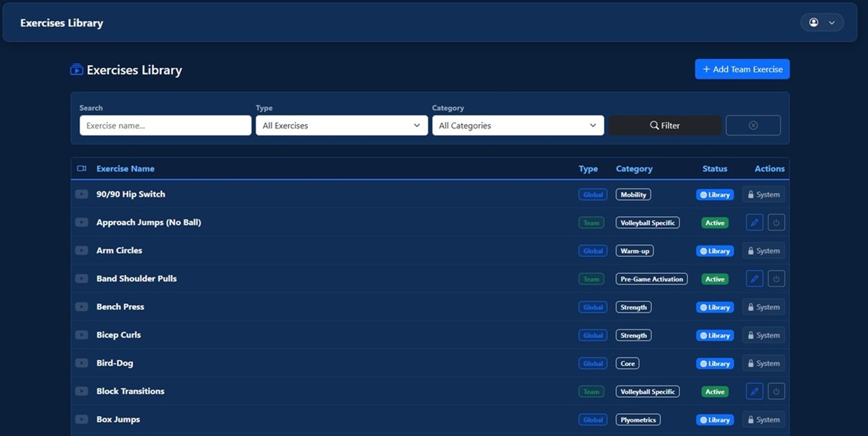Open the All Categories dropdown
The height and width of the screenshot is (436, 868).
click(x=517, y=125)
